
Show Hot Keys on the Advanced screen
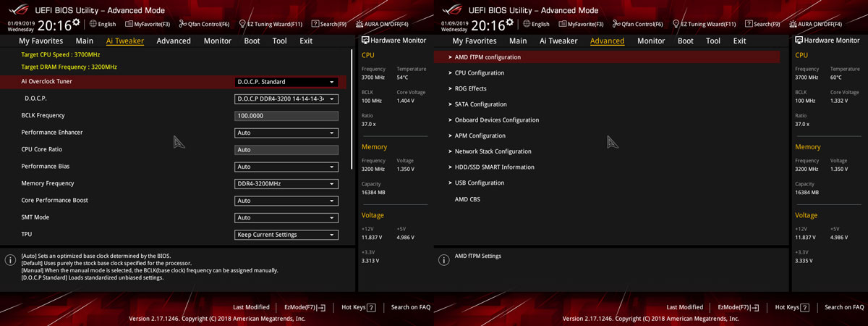[x=793, y=307]
